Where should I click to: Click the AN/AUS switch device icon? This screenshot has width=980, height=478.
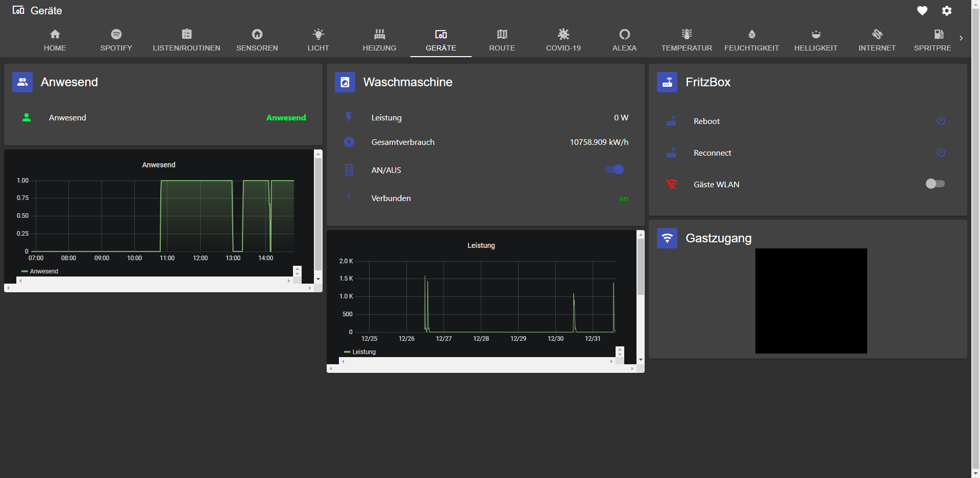pyautogui.click(x=349, y=170)
